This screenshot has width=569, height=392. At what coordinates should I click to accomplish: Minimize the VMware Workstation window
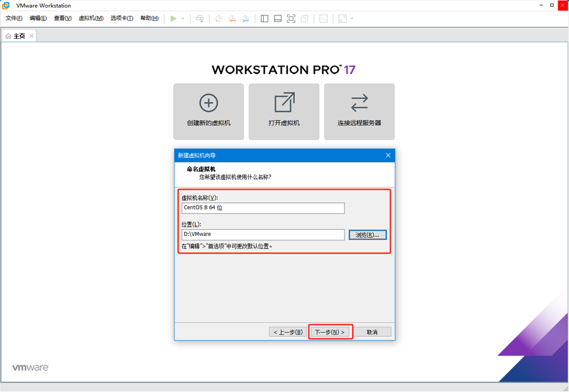pos(541,5)
